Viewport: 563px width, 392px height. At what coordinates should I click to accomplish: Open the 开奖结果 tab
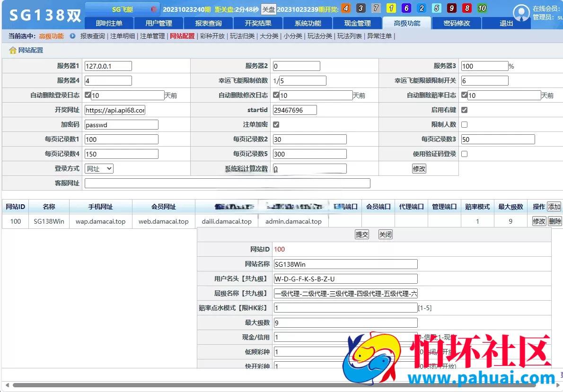(x=258, y=23)
